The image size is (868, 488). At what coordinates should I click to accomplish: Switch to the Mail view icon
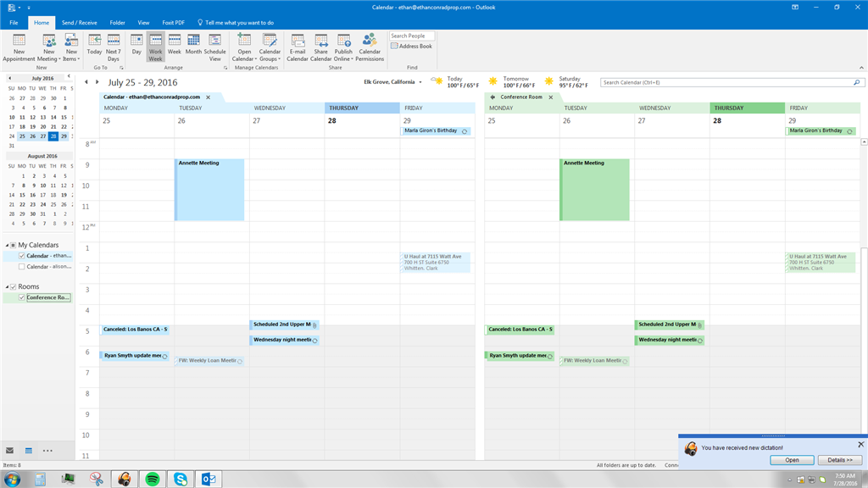[10, 451]
